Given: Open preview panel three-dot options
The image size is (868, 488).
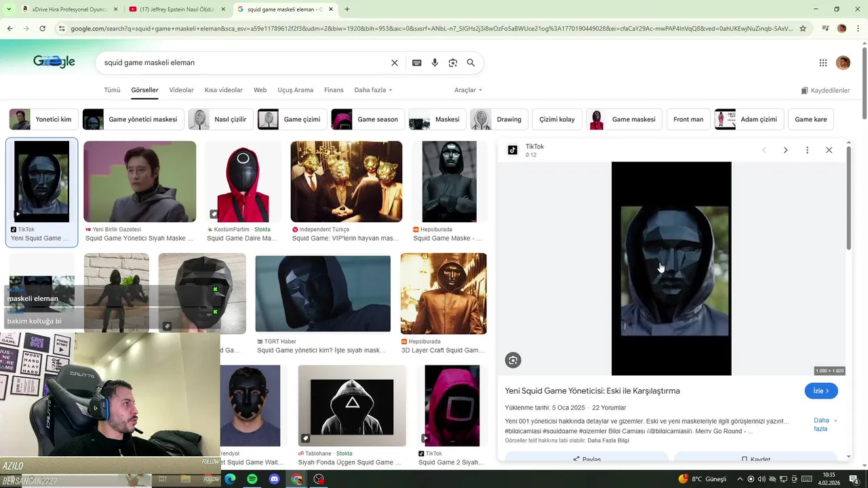Looking at the screenshot, I should coord(807,150).
